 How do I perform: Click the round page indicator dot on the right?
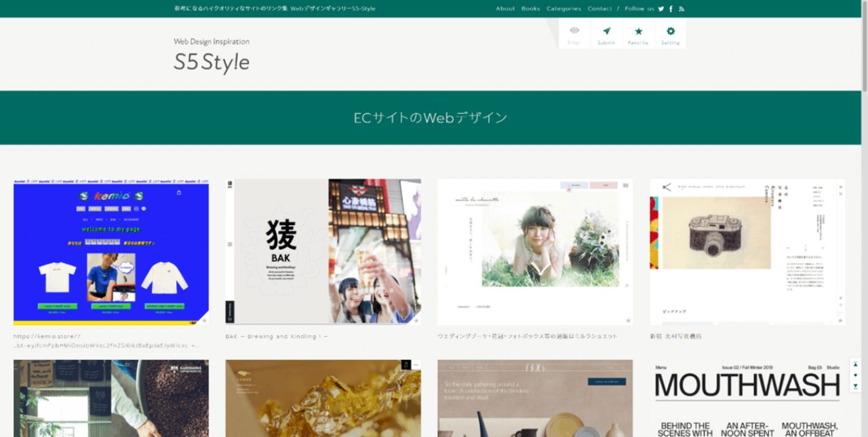pyautogui.click(x=856, y=375)
